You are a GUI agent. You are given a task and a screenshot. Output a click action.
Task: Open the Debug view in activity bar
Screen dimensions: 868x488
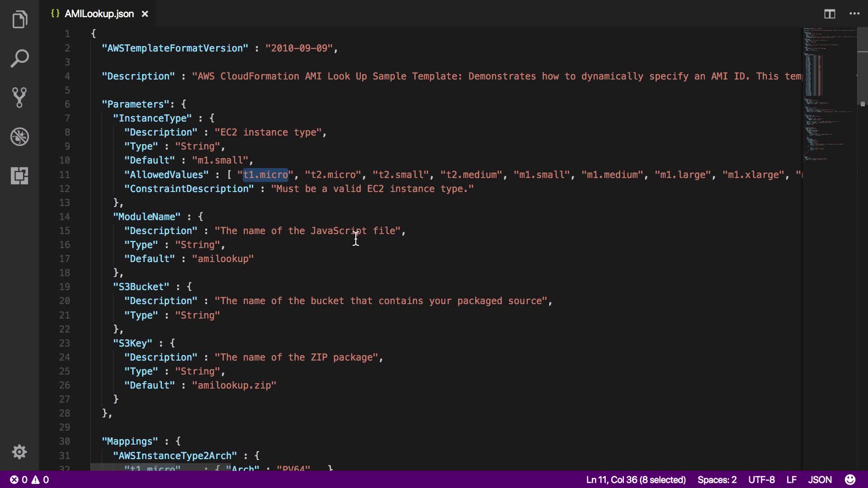pyautogui.click(x=19, y=136)
